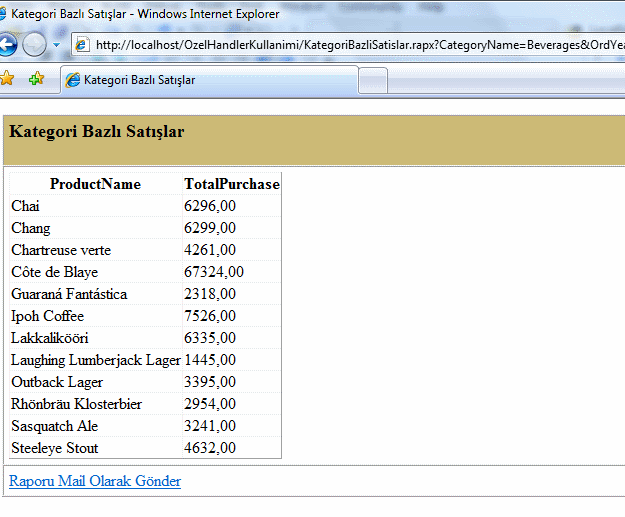Click the Laughing Lumberjack Lager row
Image resolution: width=625 pixels, height=517 pixels.
click(95, 360)
